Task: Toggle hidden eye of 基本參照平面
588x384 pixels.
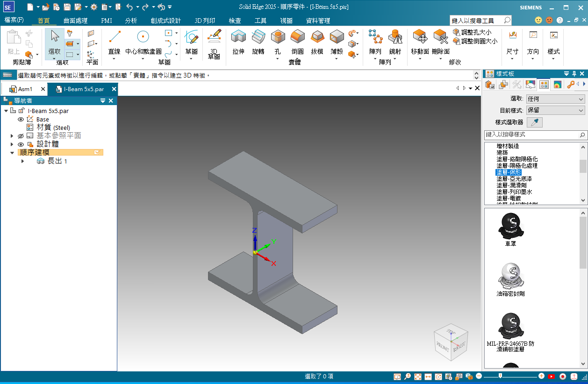Action: [21, 136]
